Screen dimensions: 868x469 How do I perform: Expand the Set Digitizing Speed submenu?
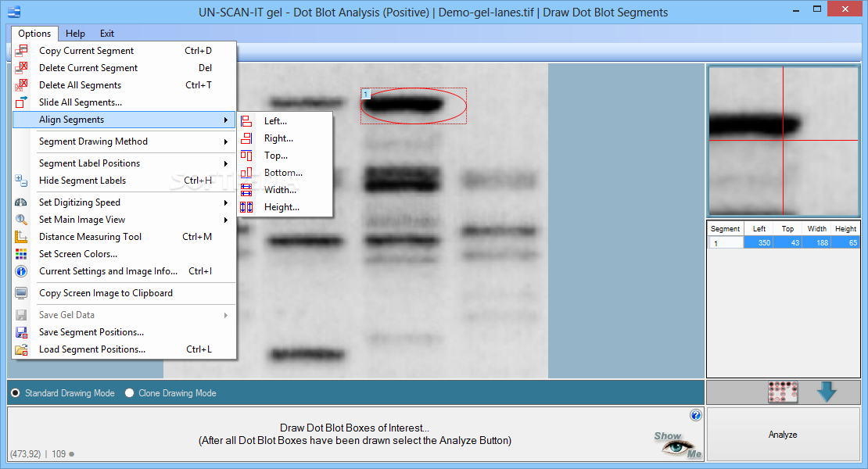(x=225, y=202)
